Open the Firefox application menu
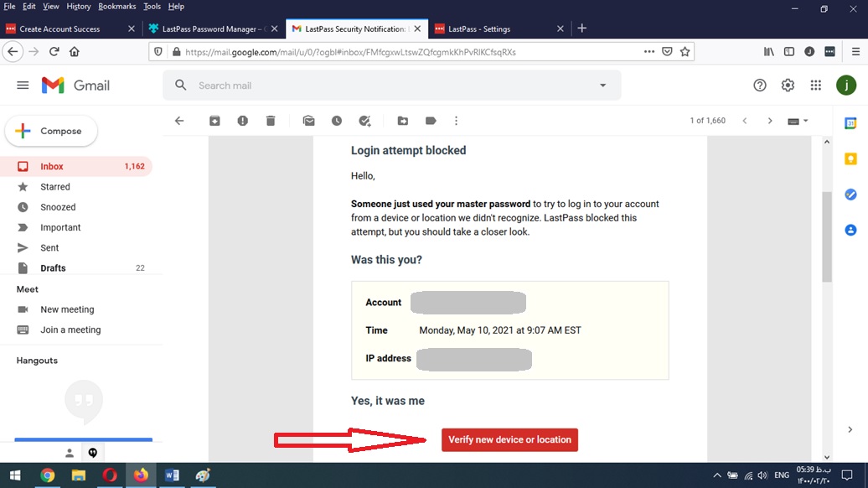This screenshot has width=868, height=488. (x=855, y=51)
